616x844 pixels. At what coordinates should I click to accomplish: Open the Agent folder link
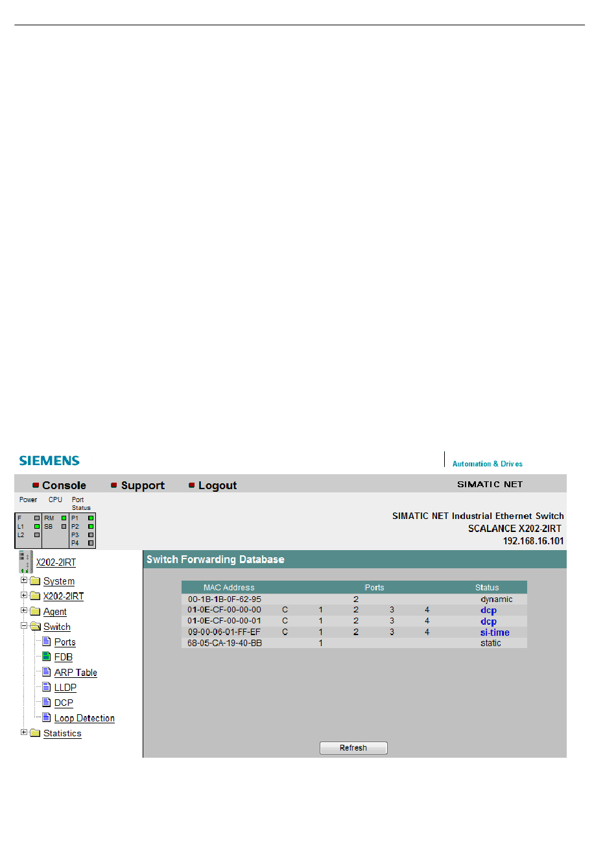(55, 612)
